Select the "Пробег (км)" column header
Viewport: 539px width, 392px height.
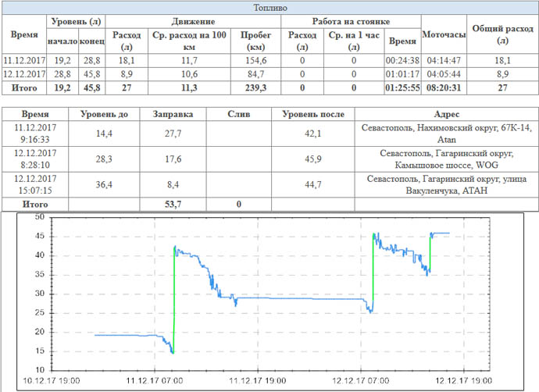point(256,41)
